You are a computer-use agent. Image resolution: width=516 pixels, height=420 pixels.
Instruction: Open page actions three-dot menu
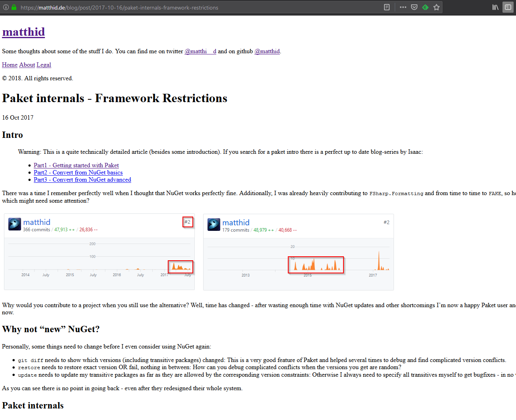[x=403, y=7]
